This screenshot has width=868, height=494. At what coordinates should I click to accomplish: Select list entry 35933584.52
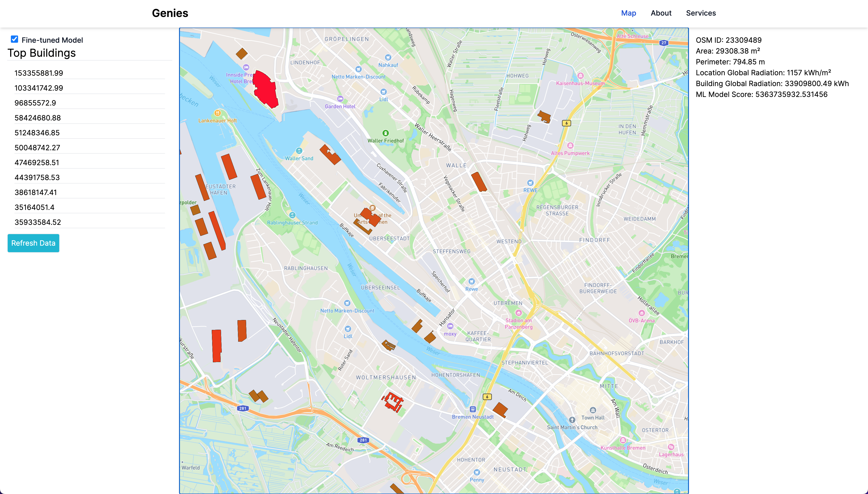pyautogui.click(x=38, y=222)
